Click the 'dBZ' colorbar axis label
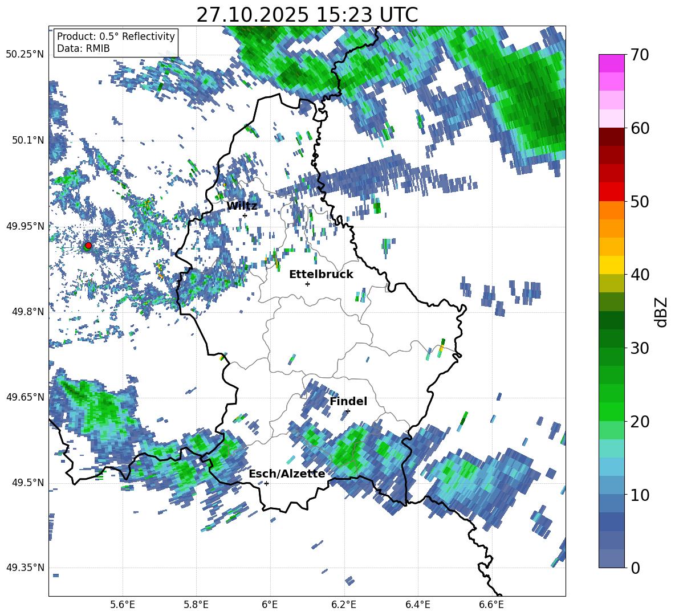675x616 pixels. [662, 312]
